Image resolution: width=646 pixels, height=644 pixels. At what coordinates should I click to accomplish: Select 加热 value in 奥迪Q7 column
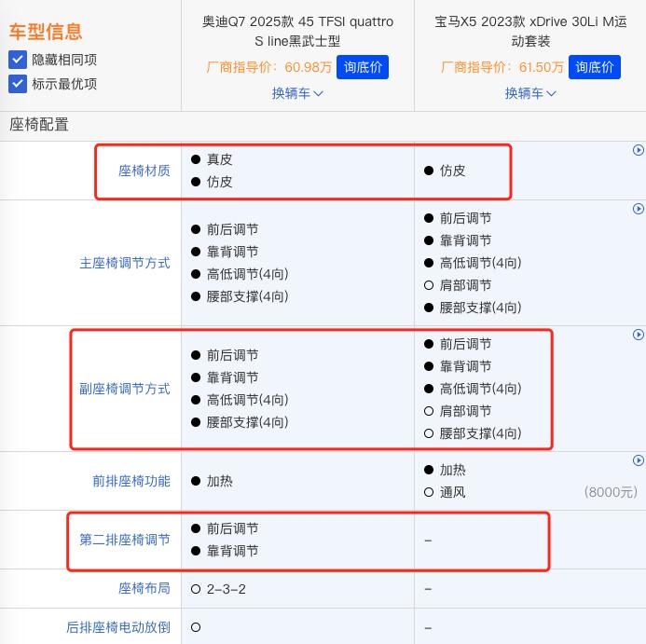point(220,481)
